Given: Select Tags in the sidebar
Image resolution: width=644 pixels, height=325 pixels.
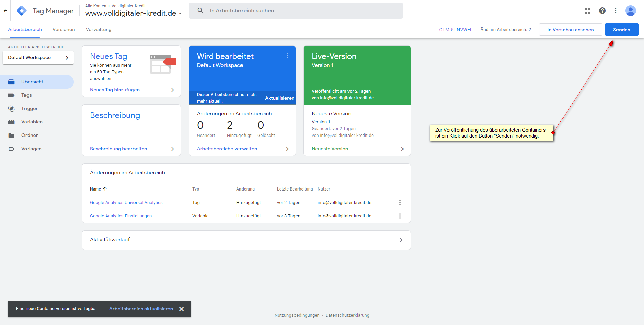Looking at the screenshot, I should tap(37, 95).
